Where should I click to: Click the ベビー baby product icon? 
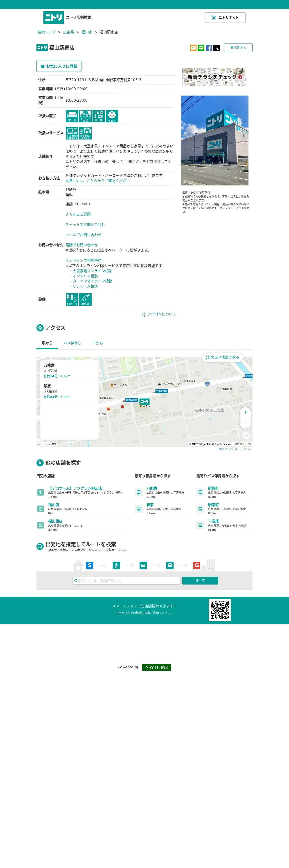[112, 116]
